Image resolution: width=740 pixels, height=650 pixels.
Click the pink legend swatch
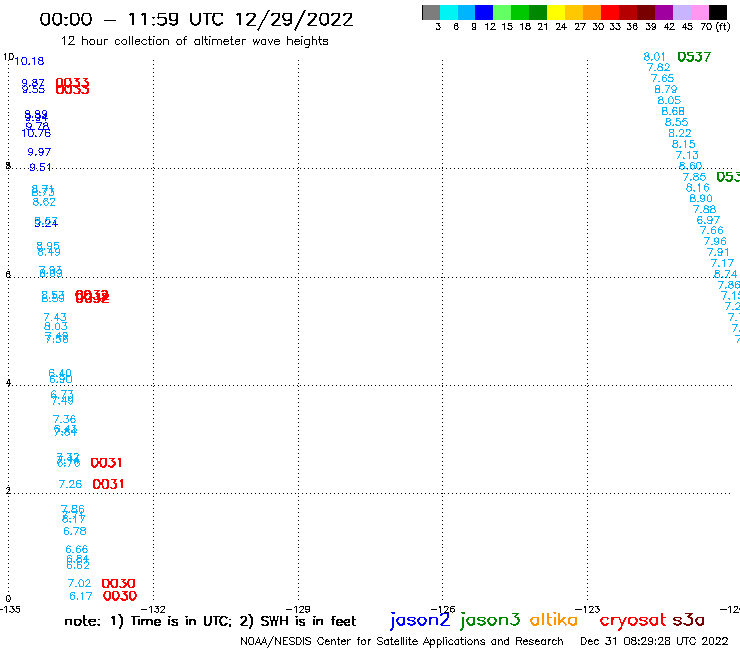[699, 12]
